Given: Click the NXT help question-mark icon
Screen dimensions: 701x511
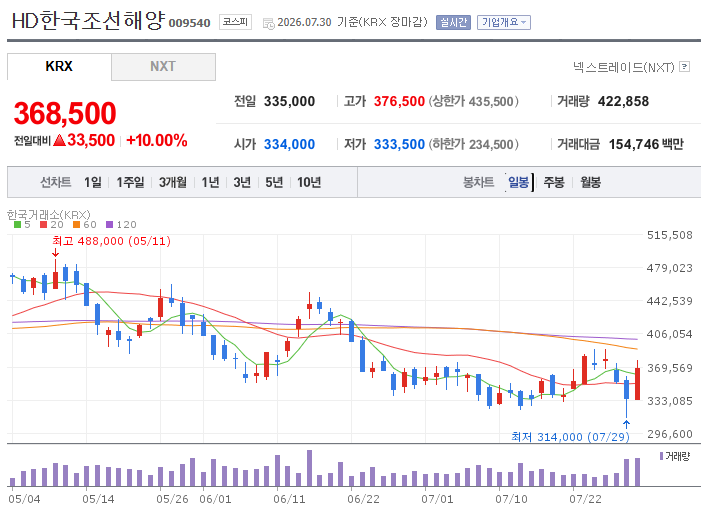Looking at the screenshot, I should [684, 67].
